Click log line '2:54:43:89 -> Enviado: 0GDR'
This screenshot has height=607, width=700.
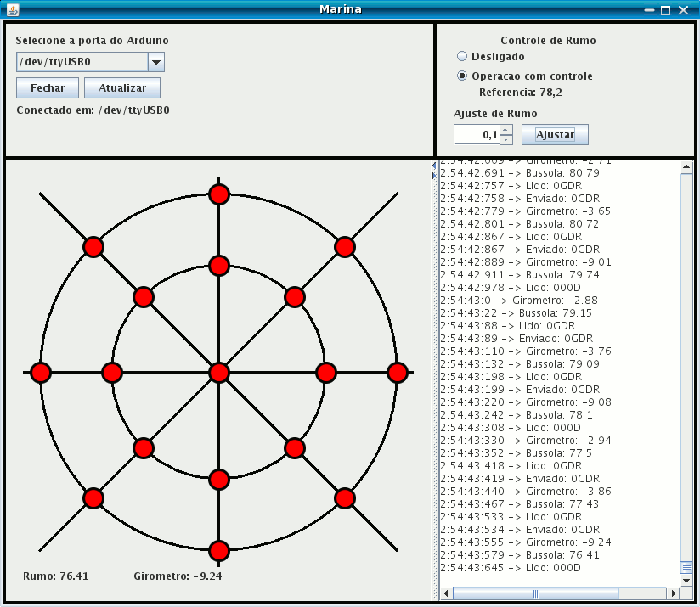517,338
